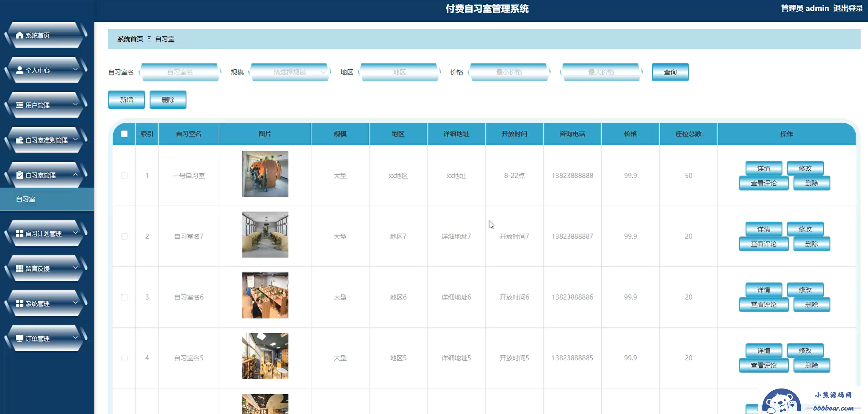Expand the 自习计划管理 chevron
Image resolution: width=868 pixels, height=414 pixels.
click(x=76, y=233)
